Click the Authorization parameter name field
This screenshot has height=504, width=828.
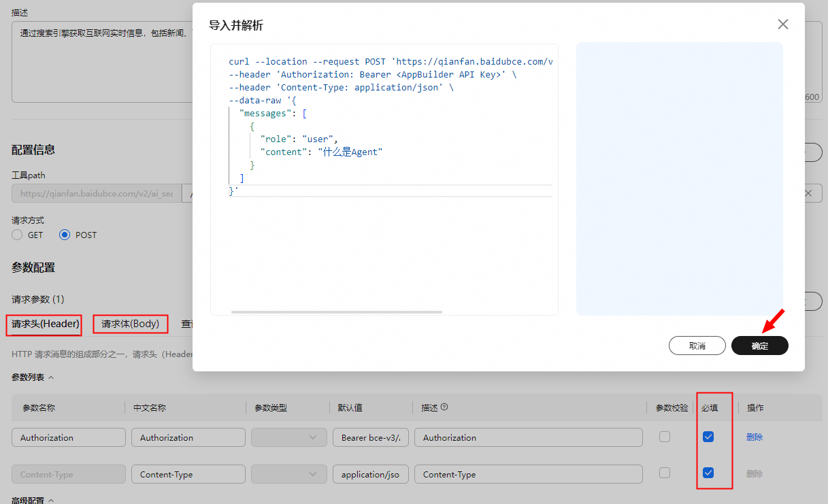(x=69, y=437)
